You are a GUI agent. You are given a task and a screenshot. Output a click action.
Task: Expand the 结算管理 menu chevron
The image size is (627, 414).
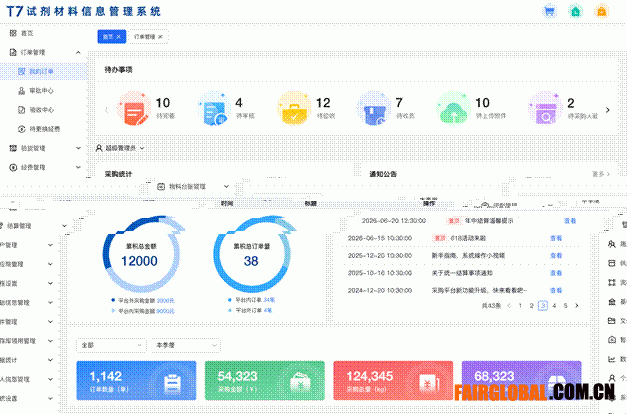64,226
